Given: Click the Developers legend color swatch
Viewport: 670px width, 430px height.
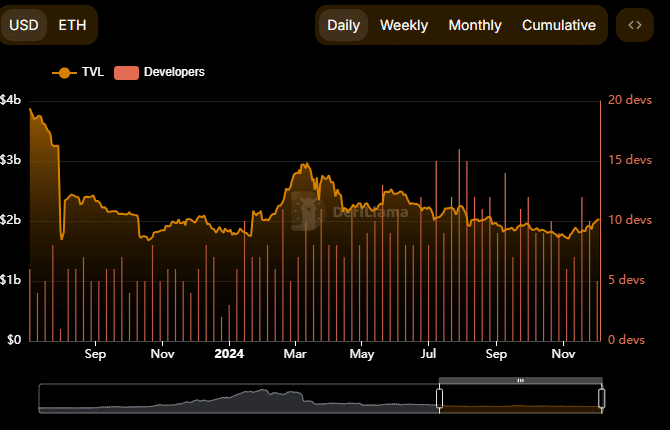Looking at the screenshot, I should click(x=126, y=72).
